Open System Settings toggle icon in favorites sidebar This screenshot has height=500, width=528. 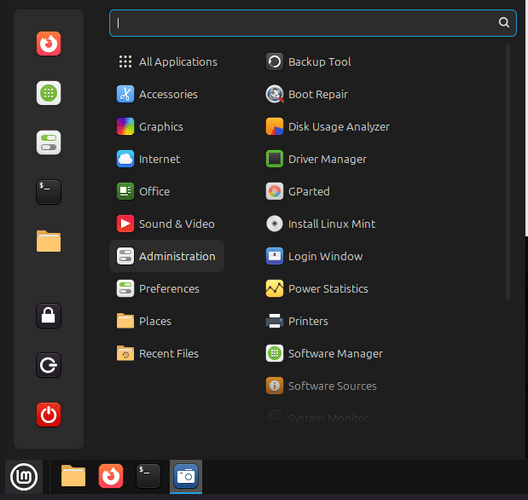[x=48, y=142]
